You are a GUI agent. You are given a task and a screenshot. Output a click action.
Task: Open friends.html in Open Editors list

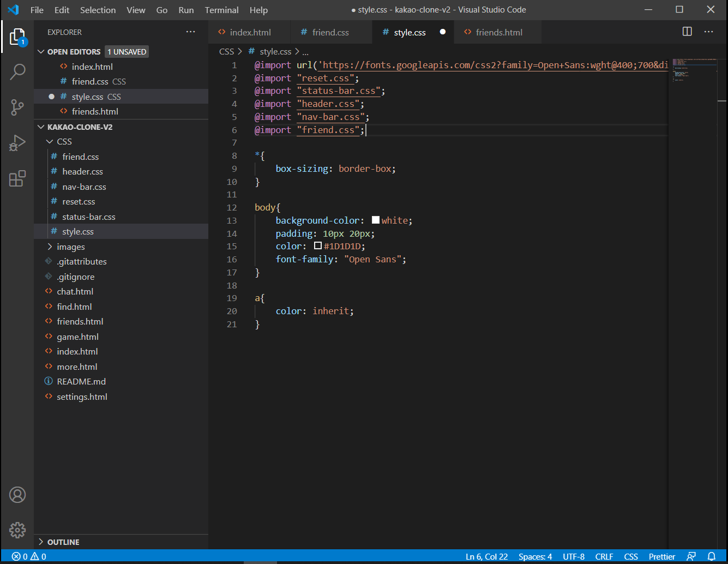(x=121, y=111)
